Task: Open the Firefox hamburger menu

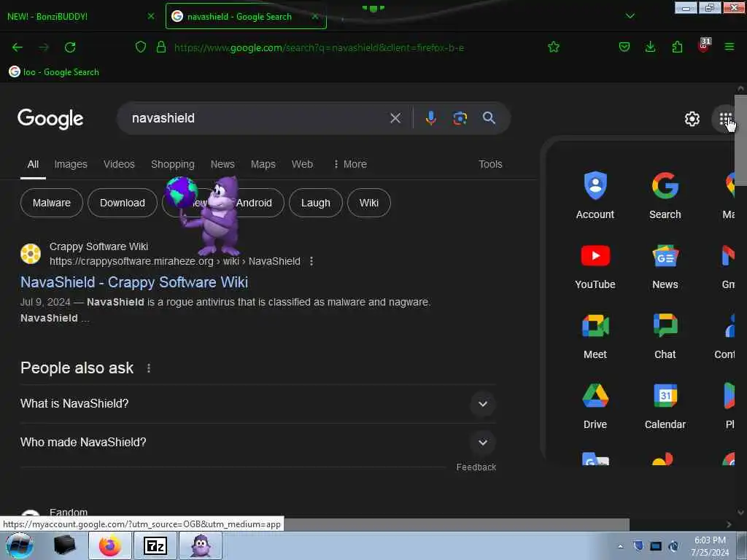Action: (x=729, y=47)
